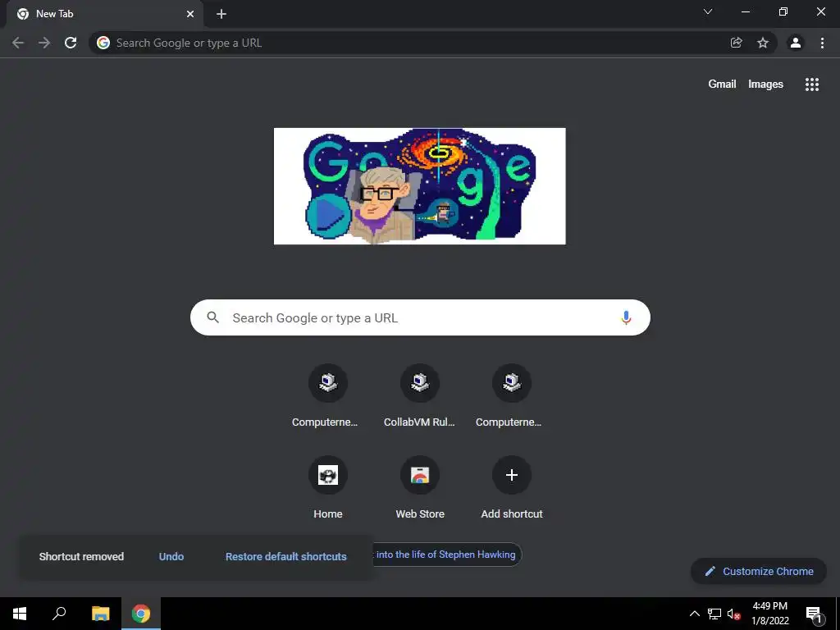This screenshot has height=630, width=840.
Task: Undo the shortcut removal
Action: point(171,557)
